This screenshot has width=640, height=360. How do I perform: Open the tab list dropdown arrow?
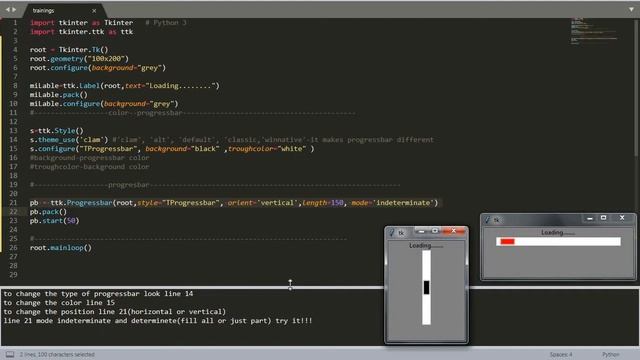(631, 9)
